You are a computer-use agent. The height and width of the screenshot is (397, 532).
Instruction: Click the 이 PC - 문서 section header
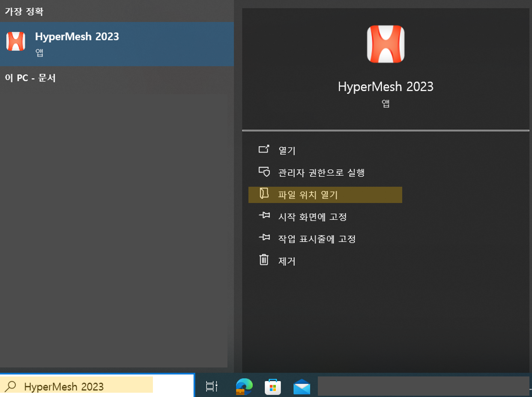[x=30, y=78]
